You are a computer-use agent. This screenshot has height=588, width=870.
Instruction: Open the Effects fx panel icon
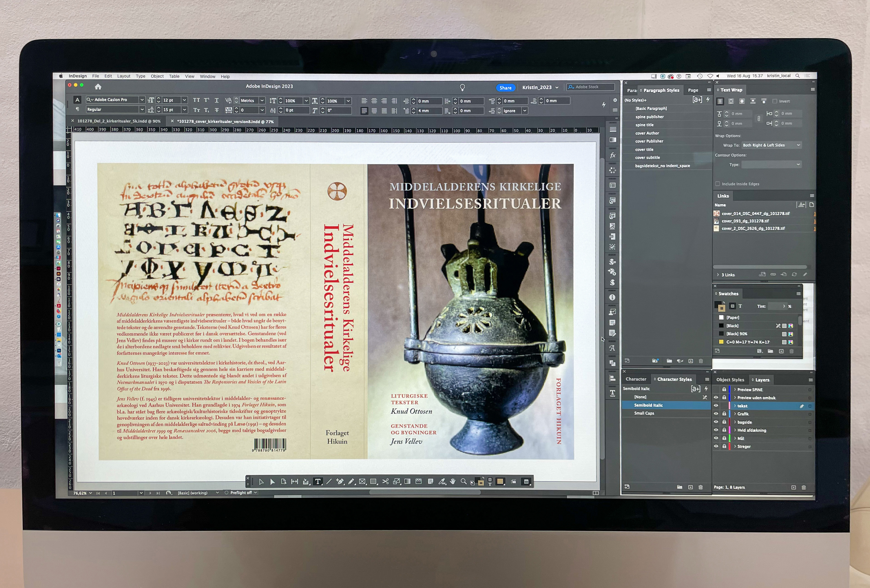tap(612, 155)
